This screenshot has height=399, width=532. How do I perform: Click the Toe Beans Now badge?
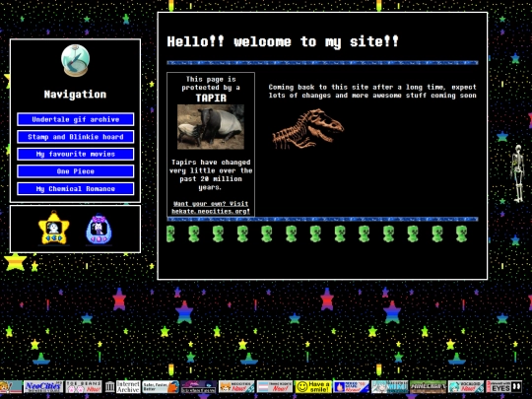pyautogui.click(x=84, y=387)
